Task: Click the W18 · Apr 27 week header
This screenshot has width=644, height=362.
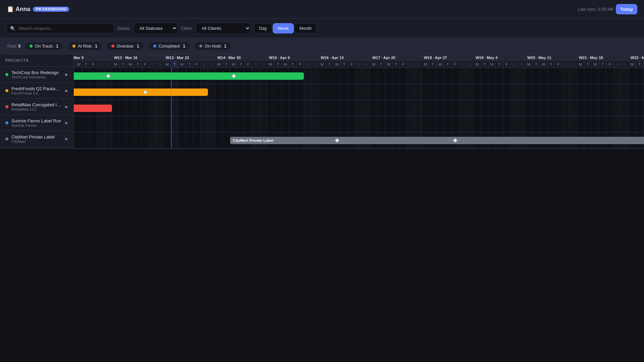Action: coord(448,58)
